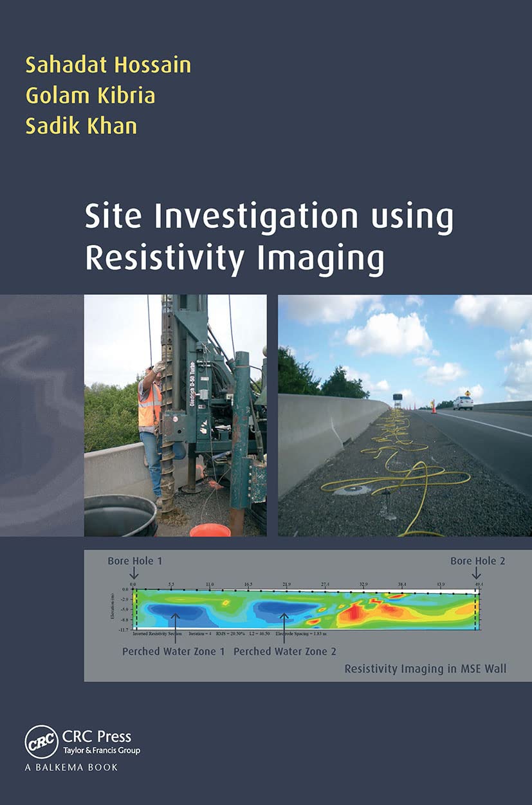Click the Resistivity Imaging in MSE Wall caption

[426, 669]
